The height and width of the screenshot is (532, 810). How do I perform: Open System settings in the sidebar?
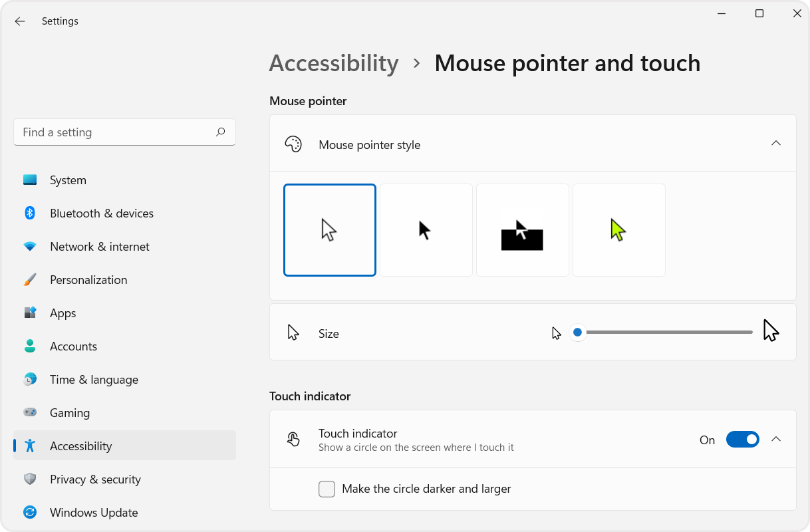pos(67,180)
